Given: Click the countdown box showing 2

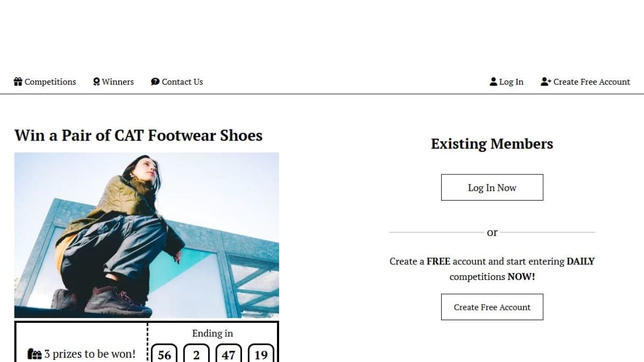Looking at the screenshot, I should [x=196, y=353].
